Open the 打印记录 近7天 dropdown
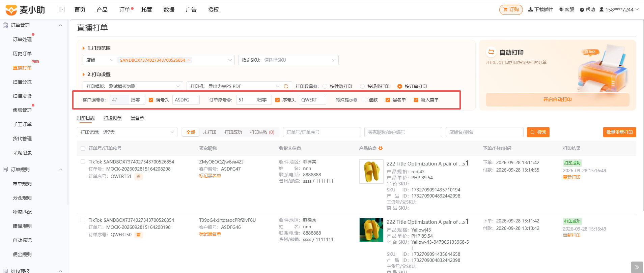Image resolution: width=644 pixels, height=273 pixels. (x=127, y=132)
